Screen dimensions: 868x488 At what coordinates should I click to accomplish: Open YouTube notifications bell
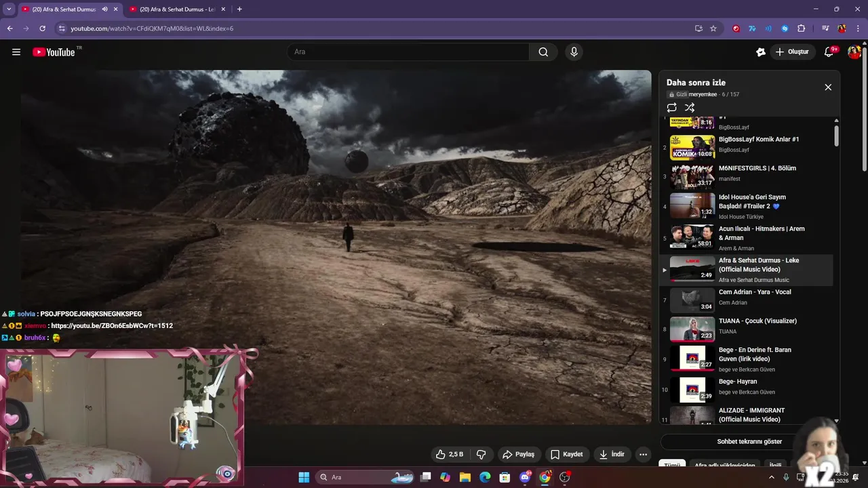(x=829, y=52)
